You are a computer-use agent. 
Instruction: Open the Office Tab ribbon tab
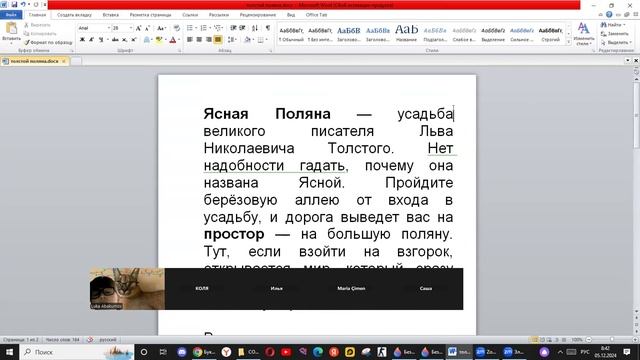tap(316, 15)
